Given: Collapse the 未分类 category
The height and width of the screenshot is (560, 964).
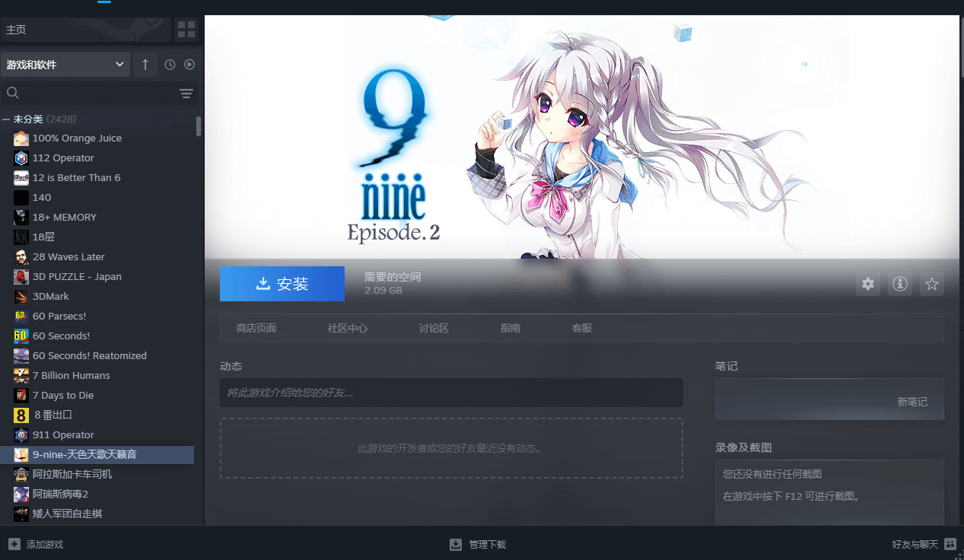Looking at the screenshot, I should [x=6, y=119].
